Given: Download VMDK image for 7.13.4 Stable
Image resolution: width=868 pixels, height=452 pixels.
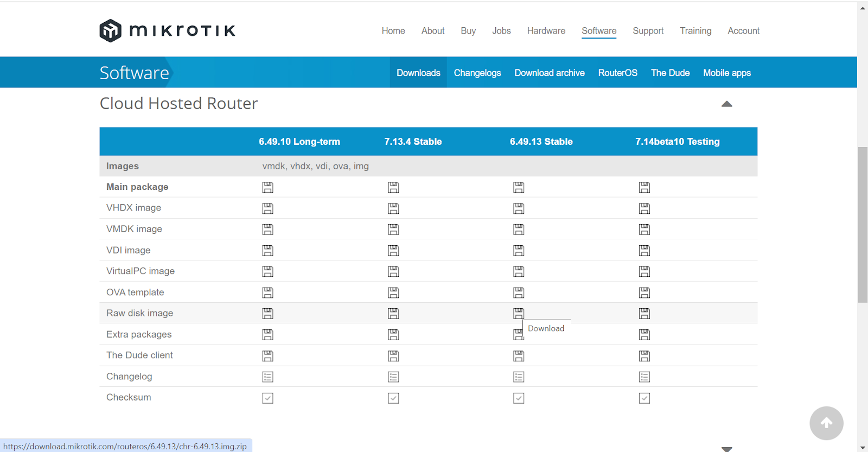Looking at the screenshot, I should point(393,230).
